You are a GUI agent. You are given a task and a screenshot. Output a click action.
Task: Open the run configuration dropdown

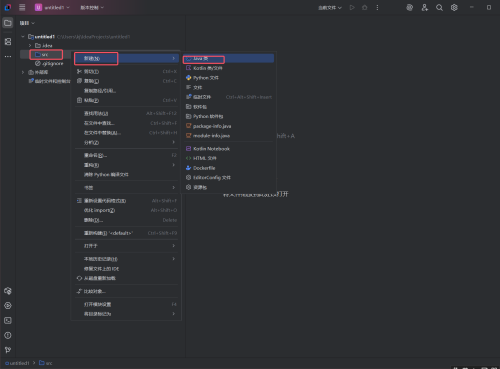click(x=330, y=7)
